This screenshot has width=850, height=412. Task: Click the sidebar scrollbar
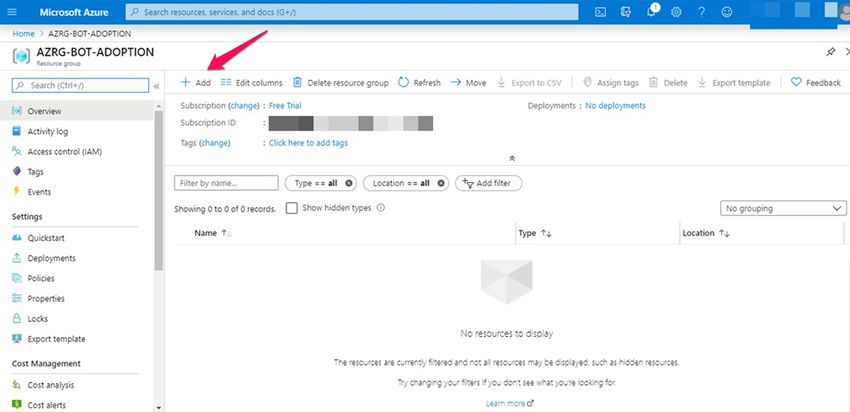(158, 190)
